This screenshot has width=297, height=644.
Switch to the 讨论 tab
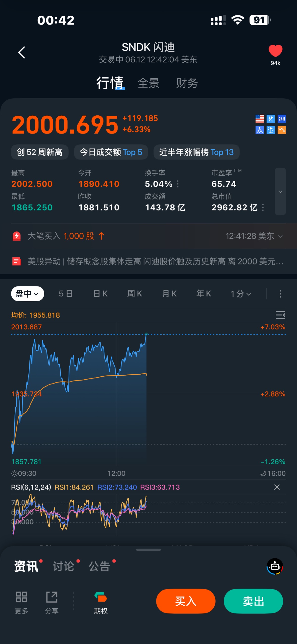coord(63,566)
